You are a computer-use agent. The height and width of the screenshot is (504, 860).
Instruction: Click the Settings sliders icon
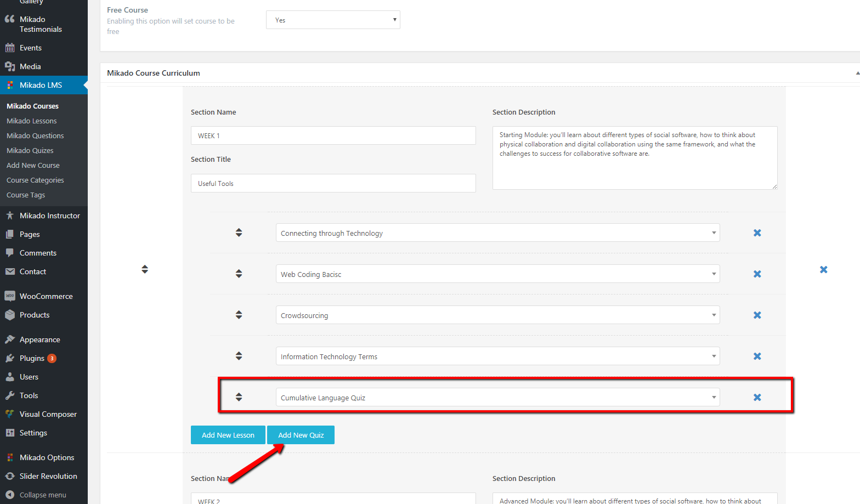10,433
